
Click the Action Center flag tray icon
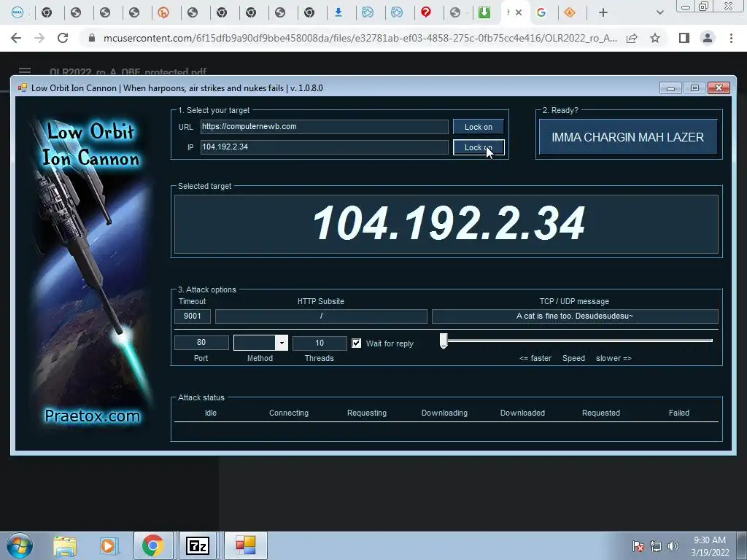click(x=638, y=546)
